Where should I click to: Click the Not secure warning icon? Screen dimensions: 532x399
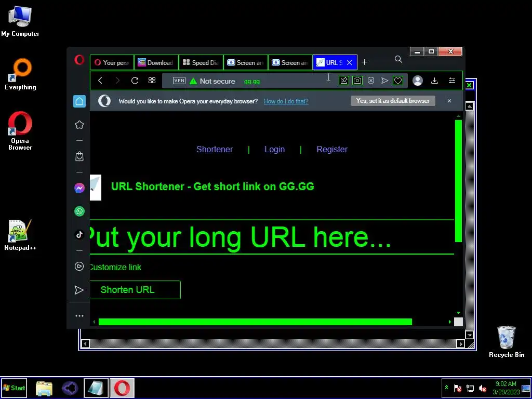click(193, 81)
